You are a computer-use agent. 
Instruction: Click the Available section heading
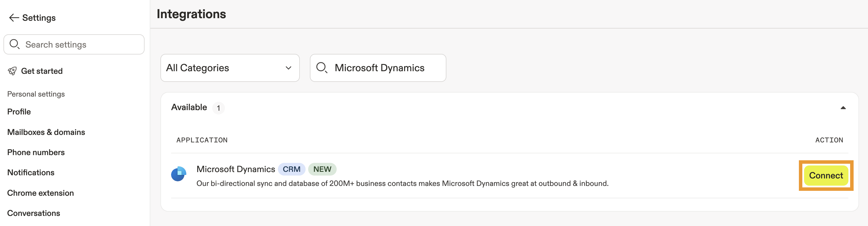pos(189,107)
